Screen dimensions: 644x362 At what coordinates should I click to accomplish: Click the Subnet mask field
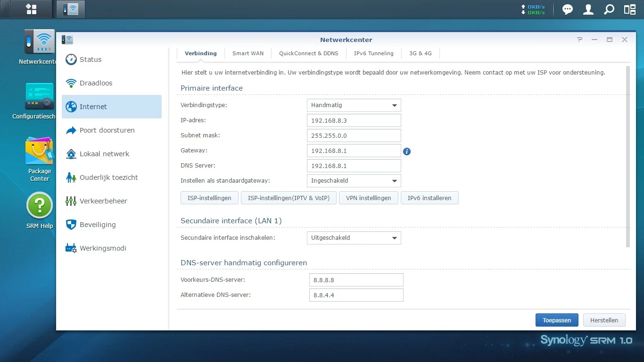point(354,135)
